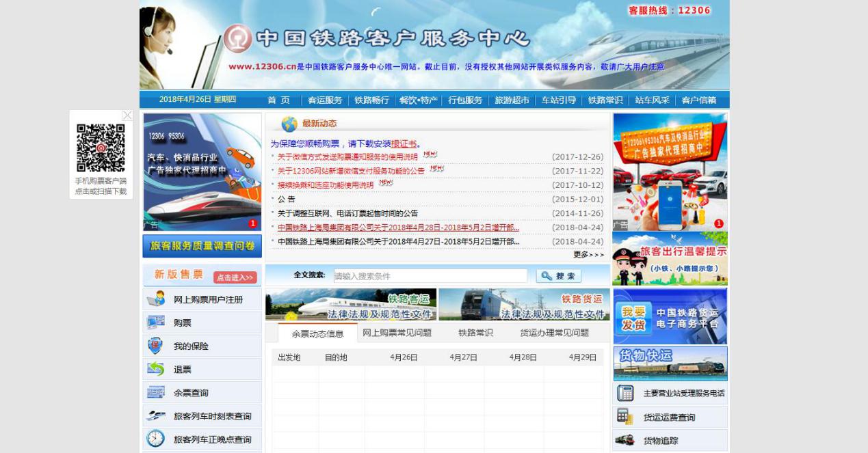Open the 余票查询 text link
This screenshot has width=868, height=453.
tap(191, 393)
